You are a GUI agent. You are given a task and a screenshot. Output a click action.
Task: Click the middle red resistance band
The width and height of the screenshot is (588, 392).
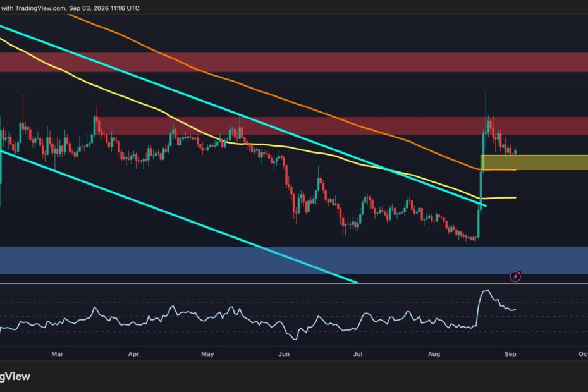341,126
